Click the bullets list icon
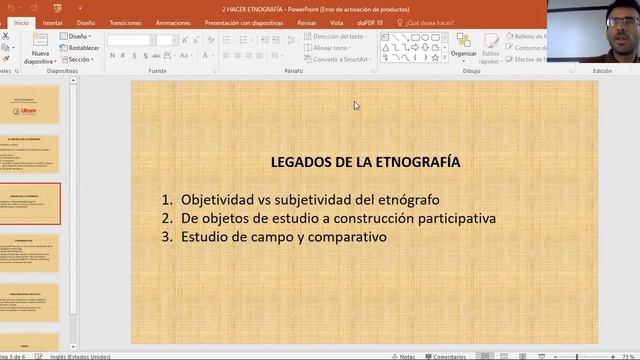 pyautogui.click(x=228, y=40)
